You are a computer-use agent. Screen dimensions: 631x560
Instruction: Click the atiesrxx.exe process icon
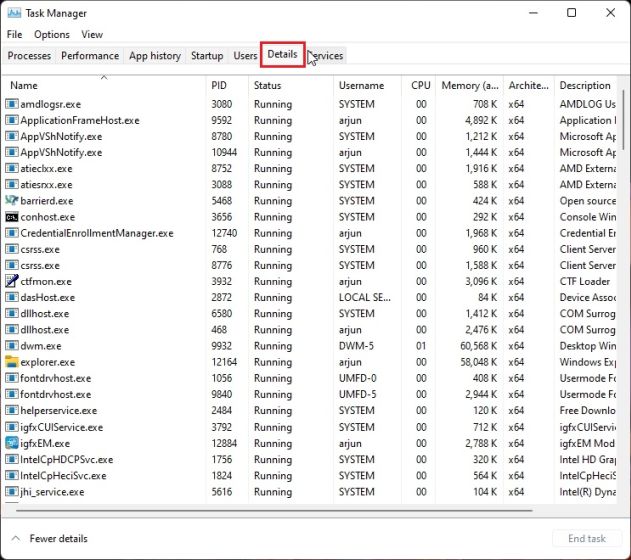pyautogui.click(x=12, y=185)
